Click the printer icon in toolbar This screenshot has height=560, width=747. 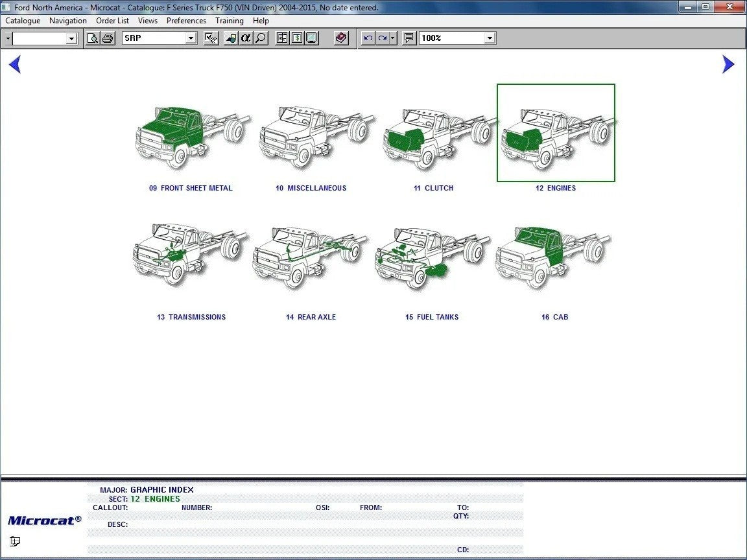pyautogui.click(x=108, y=38)
